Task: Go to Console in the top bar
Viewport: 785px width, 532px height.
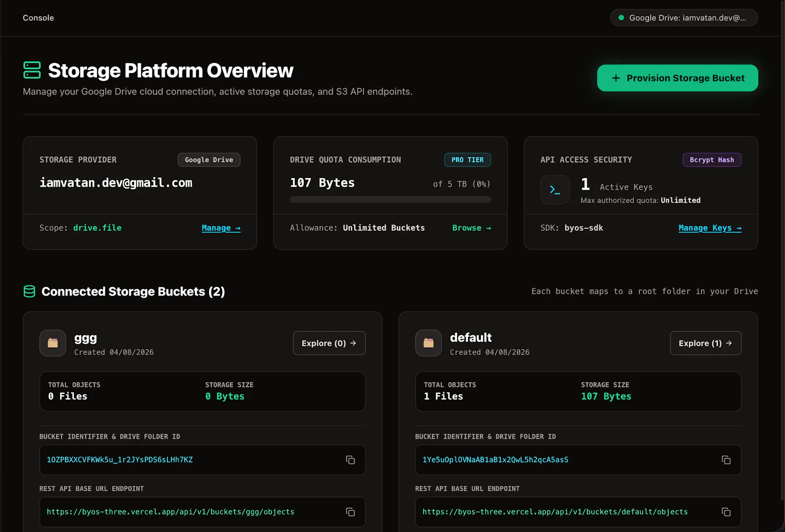Action: click(38, 18)
